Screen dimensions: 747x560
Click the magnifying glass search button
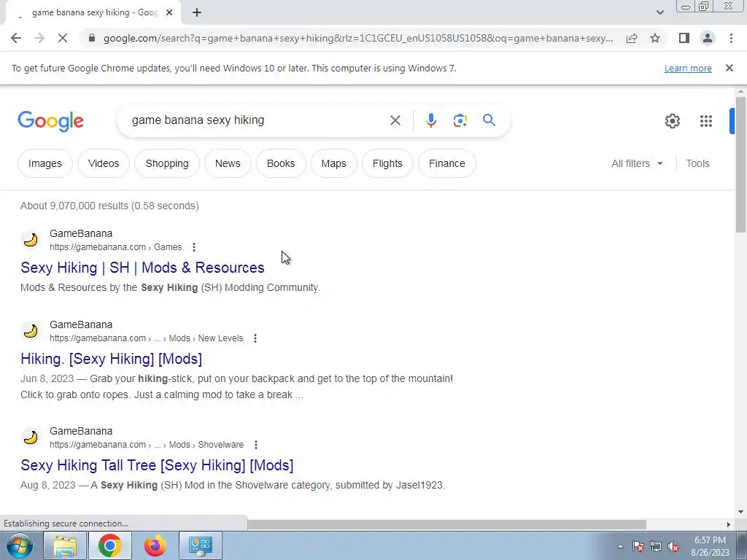489,120
